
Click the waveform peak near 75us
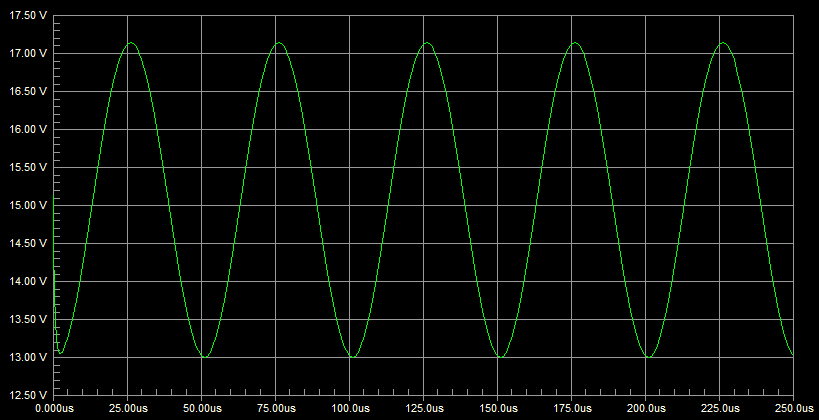coord(279,43)
